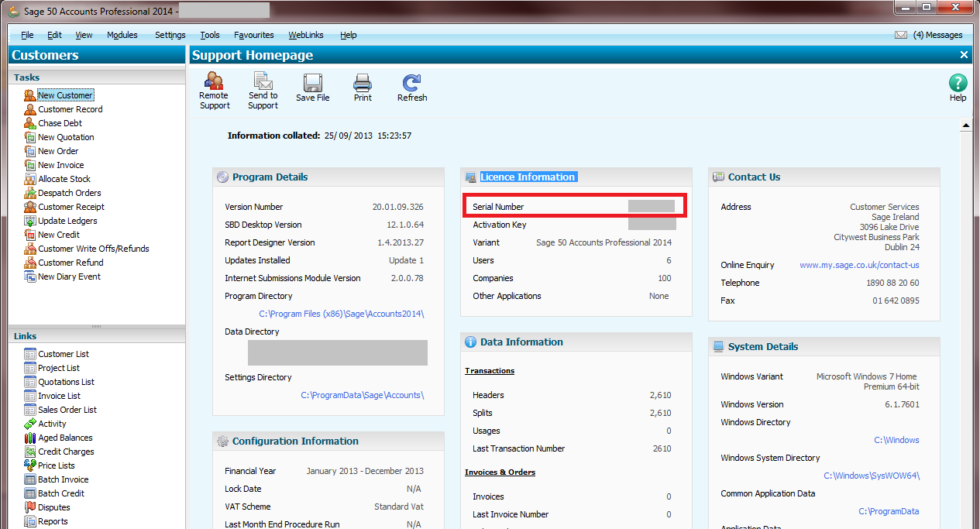This screenshot has width=980, height=529.
Task: Open the Activity link icon
Action: tap(30, 424)
